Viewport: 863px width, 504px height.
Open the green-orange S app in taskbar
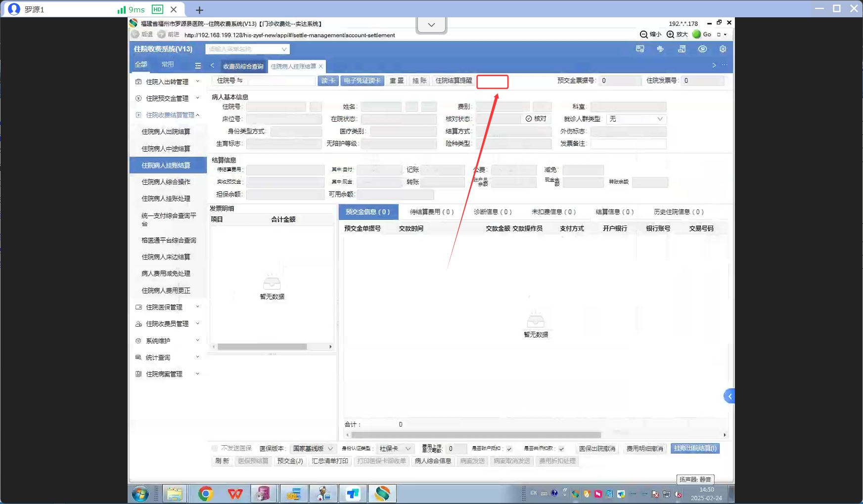point(382,494)
